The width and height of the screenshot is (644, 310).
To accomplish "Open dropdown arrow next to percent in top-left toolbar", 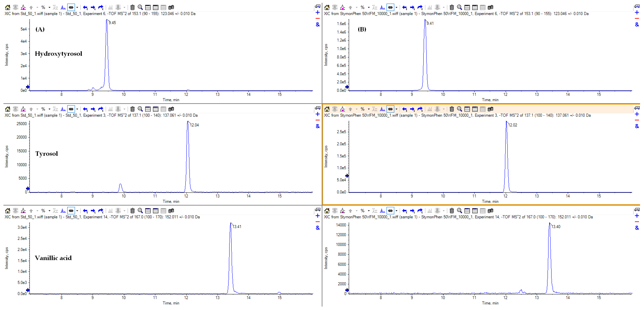I will point(49,7).
